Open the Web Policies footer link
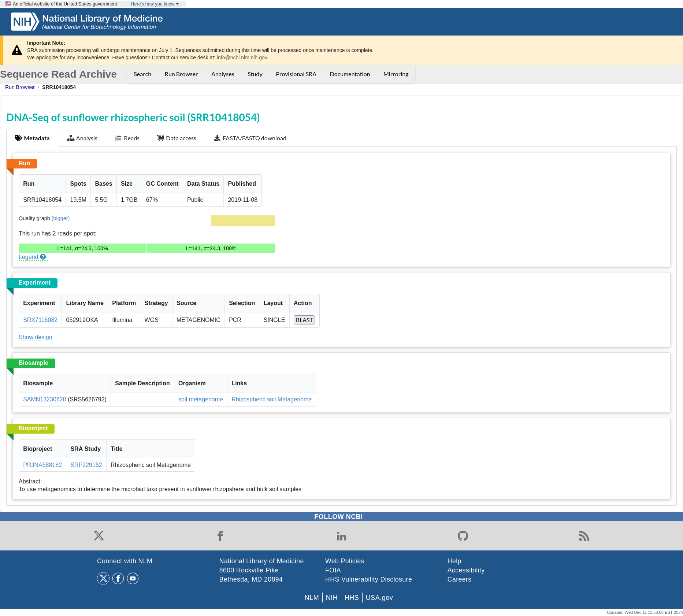683x616 pixels. [x=345, y=561]
